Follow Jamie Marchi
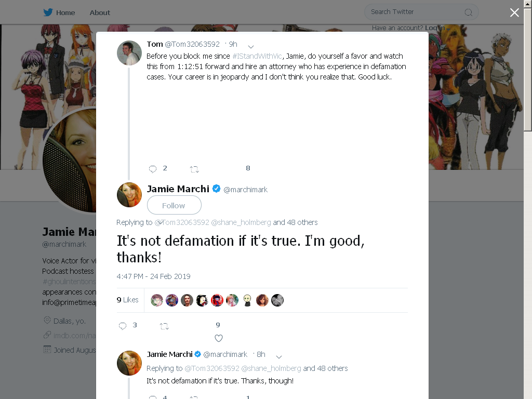 click(x=174, y=205)
